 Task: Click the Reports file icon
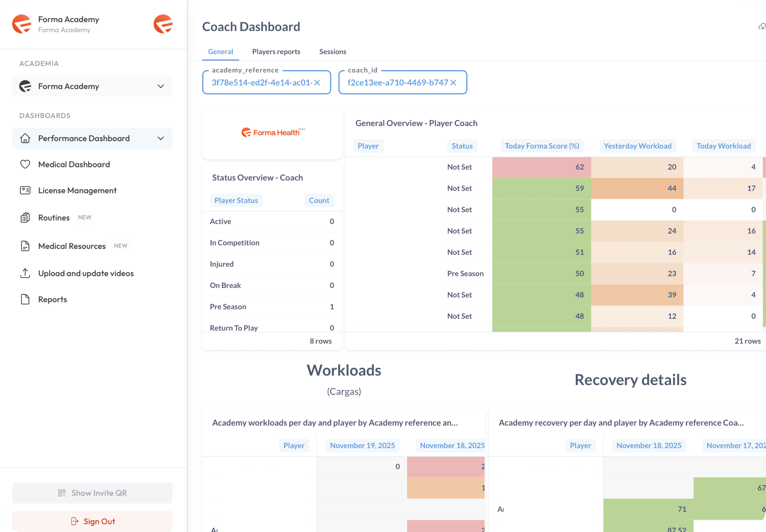(x=25, y=299)
